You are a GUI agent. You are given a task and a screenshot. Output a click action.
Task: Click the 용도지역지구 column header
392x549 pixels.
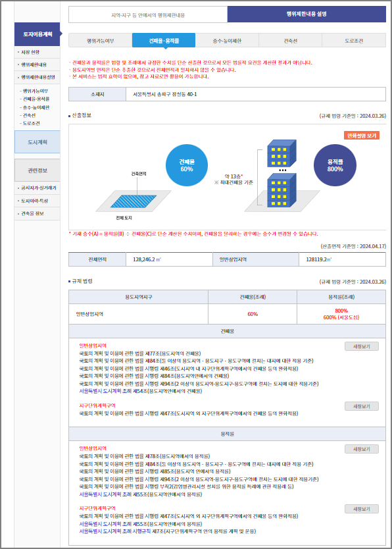click(x=139, y=297)
